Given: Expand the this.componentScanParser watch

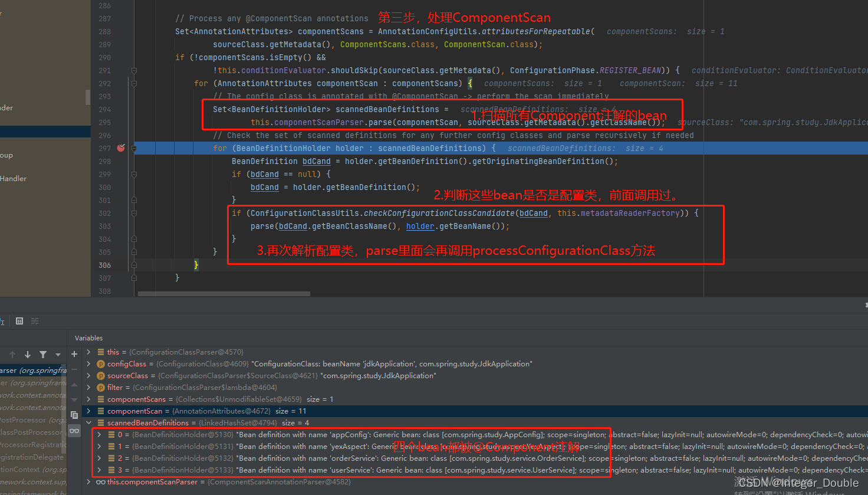Looking at the screenshot, I should [89, 482].
